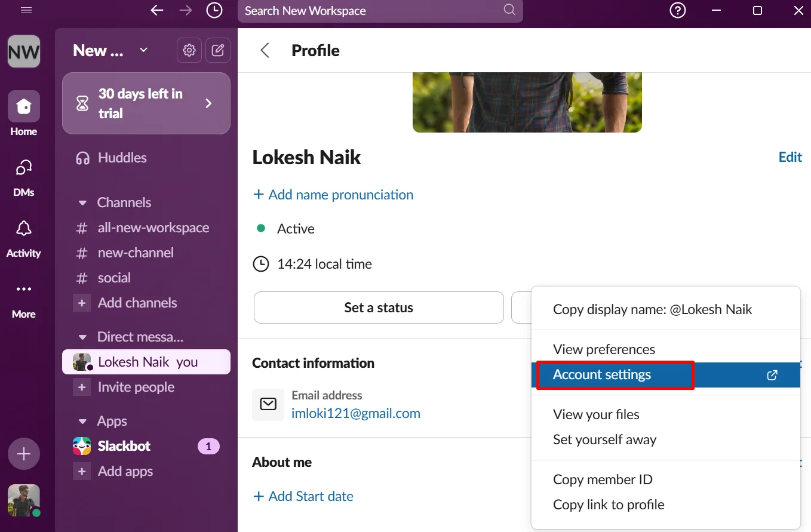This screenshot has width=811, height=532.
Task: Click Add name pronunciation link
Action: pos(333,195)
